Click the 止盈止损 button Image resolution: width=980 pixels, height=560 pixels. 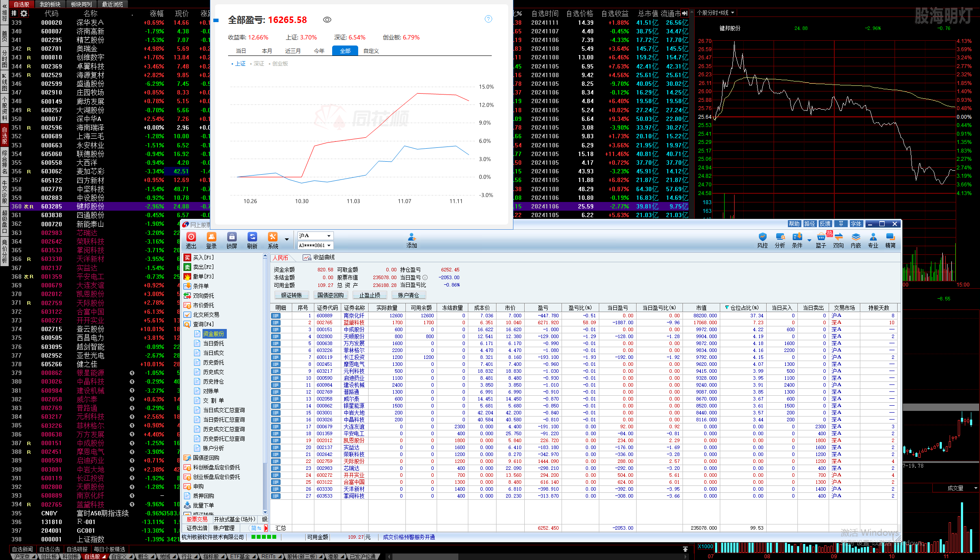[369, 295]
